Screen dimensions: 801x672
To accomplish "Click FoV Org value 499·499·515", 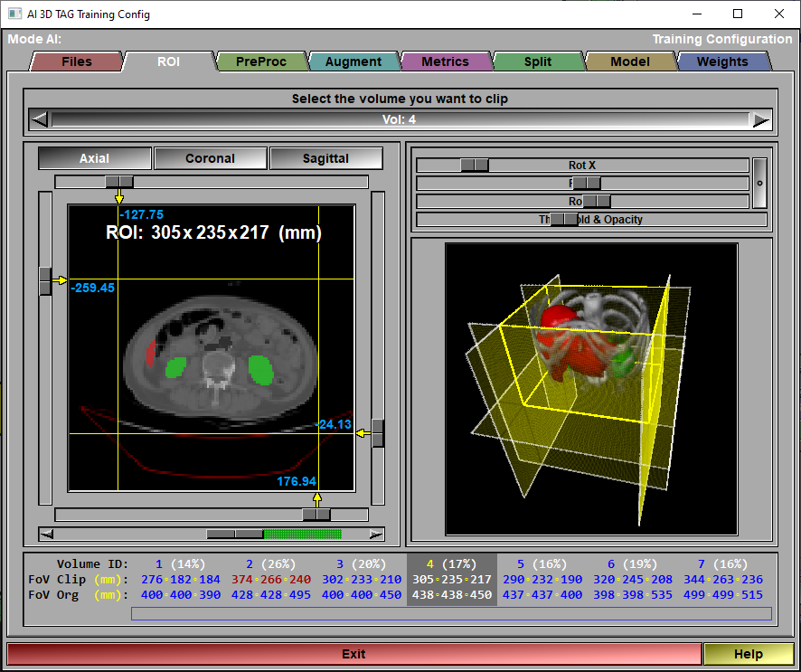I will (x=723, y=595).
